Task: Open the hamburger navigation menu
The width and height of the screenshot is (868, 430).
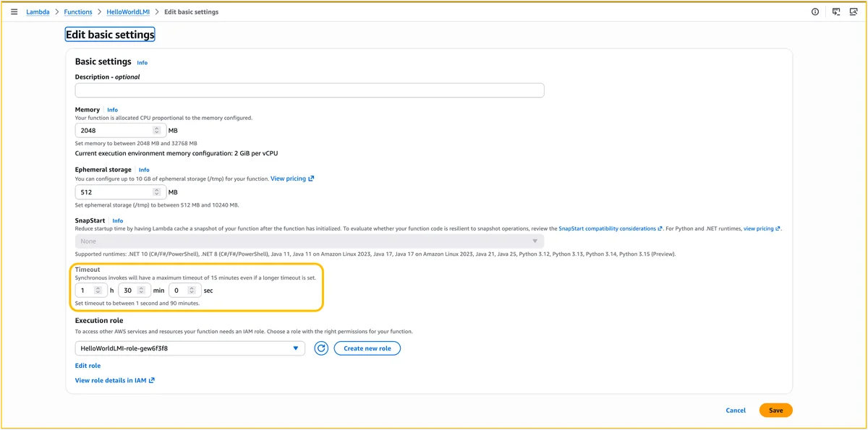Action: pos(14,12)
